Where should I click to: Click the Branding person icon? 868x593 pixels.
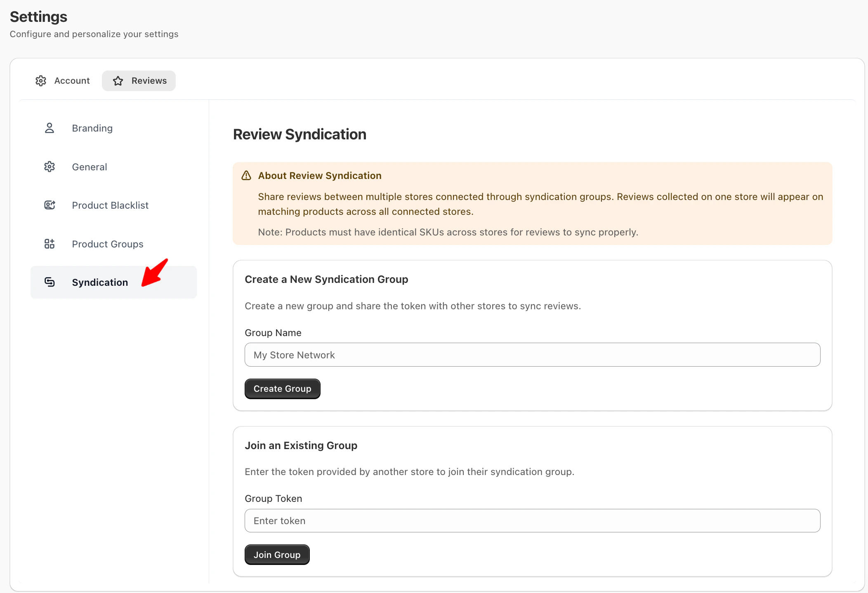click(x=50, y=128)
